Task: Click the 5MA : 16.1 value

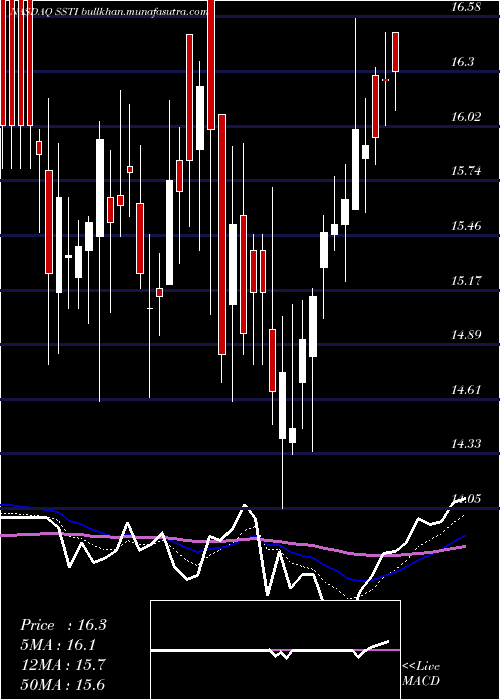Action: pyautogui.click(x=58, y=645)
